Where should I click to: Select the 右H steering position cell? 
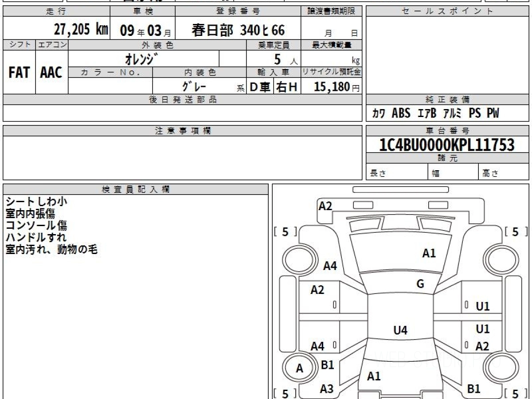click(x=287, y=87)
